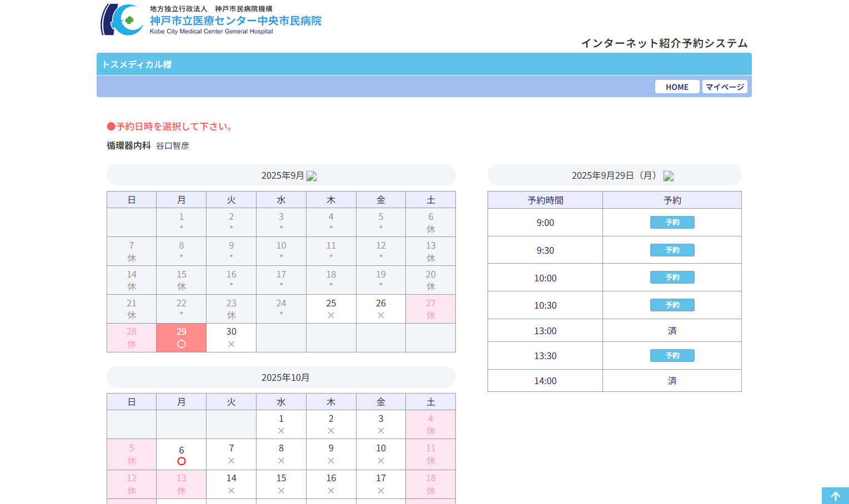
Task: Reserve the 13:30 time slot
Action: 672,356
